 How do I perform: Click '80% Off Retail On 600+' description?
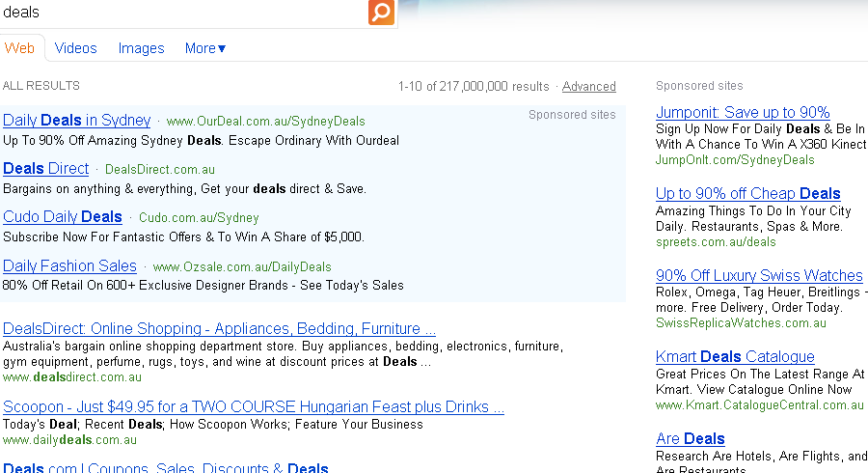[203, 285]
